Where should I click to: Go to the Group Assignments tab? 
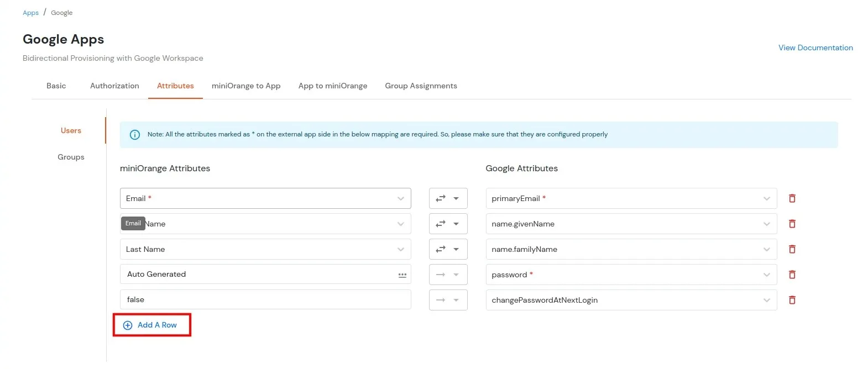(421, 86)
